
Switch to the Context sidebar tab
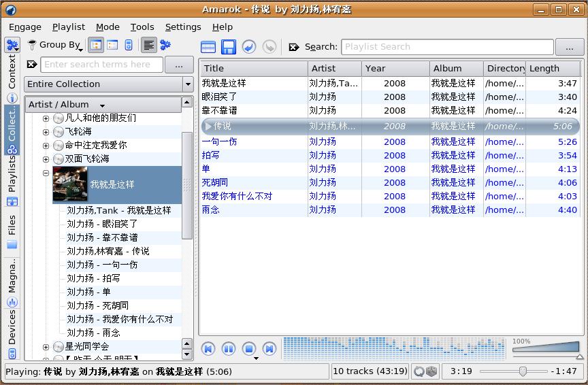click(12, 78)
